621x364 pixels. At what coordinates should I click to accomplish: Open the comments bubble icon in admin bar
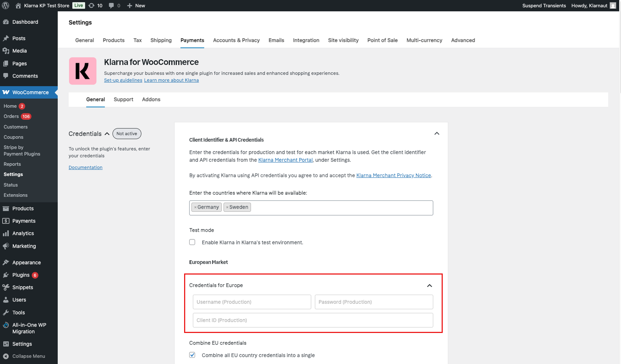(x=111, y=5)
